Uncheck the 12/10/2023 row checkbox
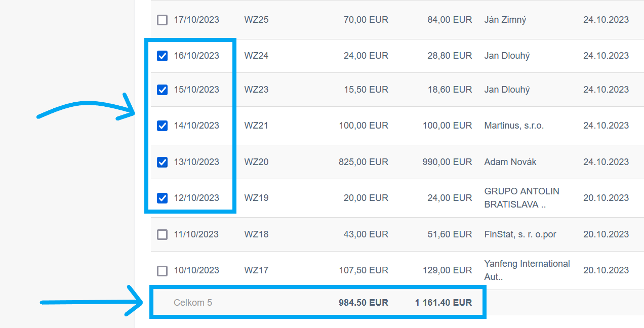 pos(162,198)
